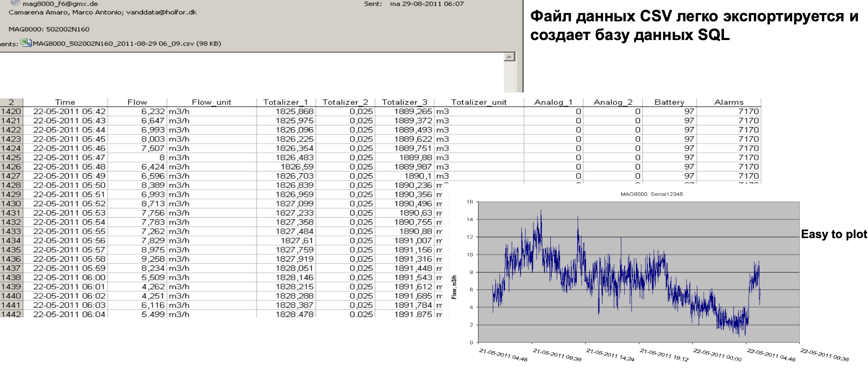Select the Totalizer_3 column header
Screen dimensions: 868x370
point(404,102)
